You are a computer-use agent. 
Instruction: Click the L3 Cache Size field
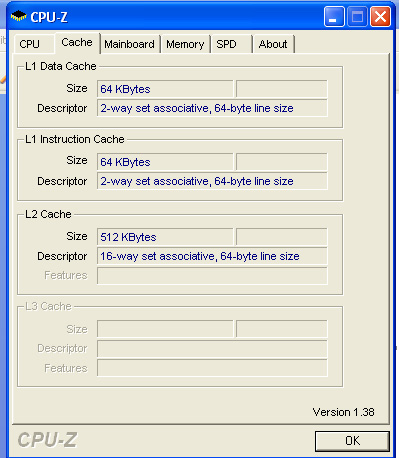point(165,329)
